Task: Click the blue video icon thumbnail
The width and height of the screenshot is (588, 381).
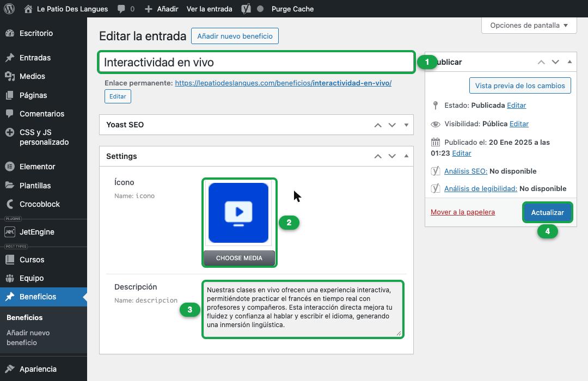Action: tap(238, 213)
